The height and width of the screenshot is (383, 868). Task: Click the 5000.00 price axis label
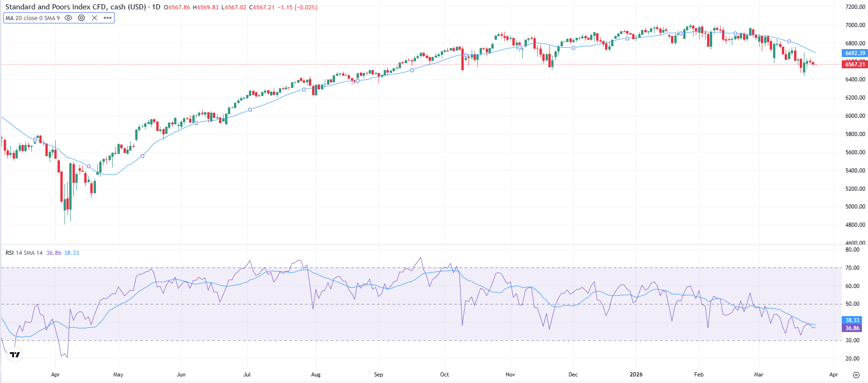pyautogui.click(x=855, y=207)
